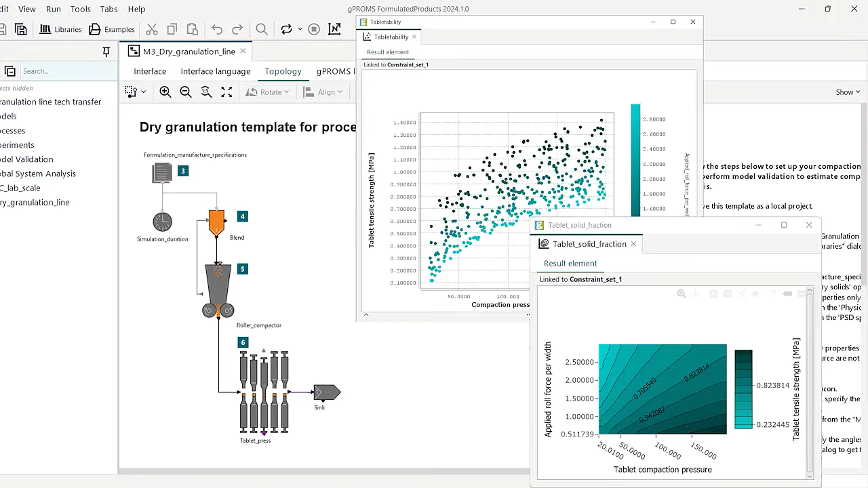Click the Cut scissors icon
This screenshot has width=868, height=488.
(x=152, y=29)
